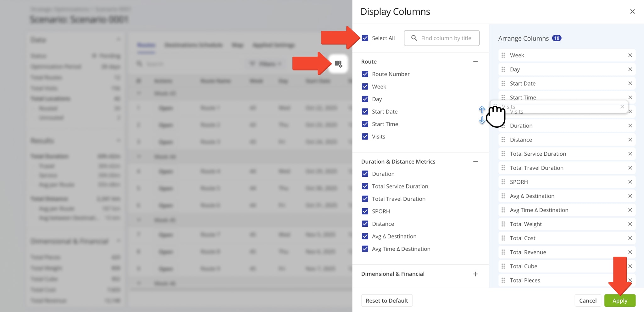Remove Total Cost from arranged columns
Screen dimensions: 644x312
click(x=630, y=238)
